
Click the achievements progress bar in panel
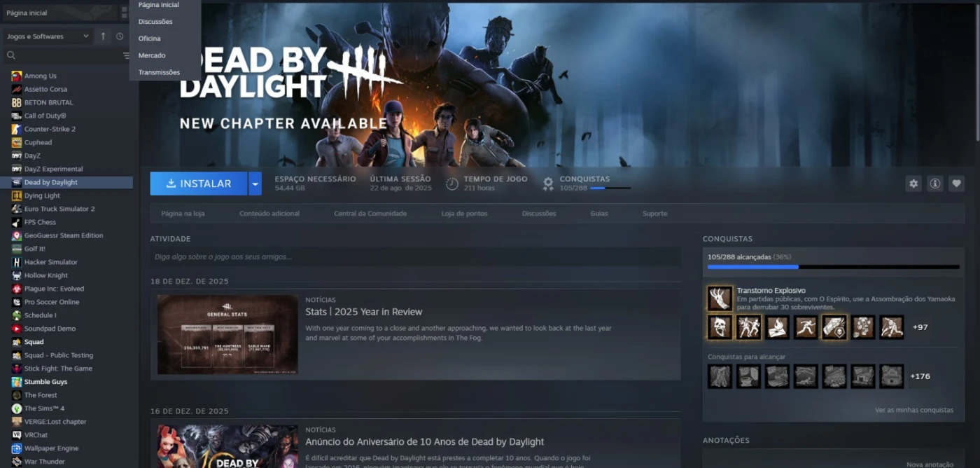coord(833,267)
